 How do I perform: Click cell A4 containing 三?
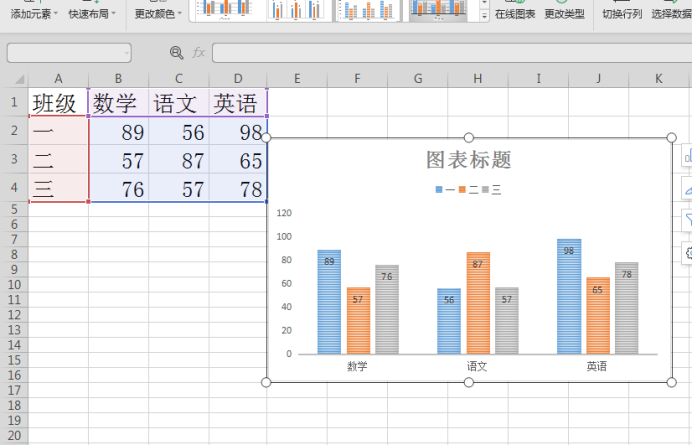coord(58,188)
